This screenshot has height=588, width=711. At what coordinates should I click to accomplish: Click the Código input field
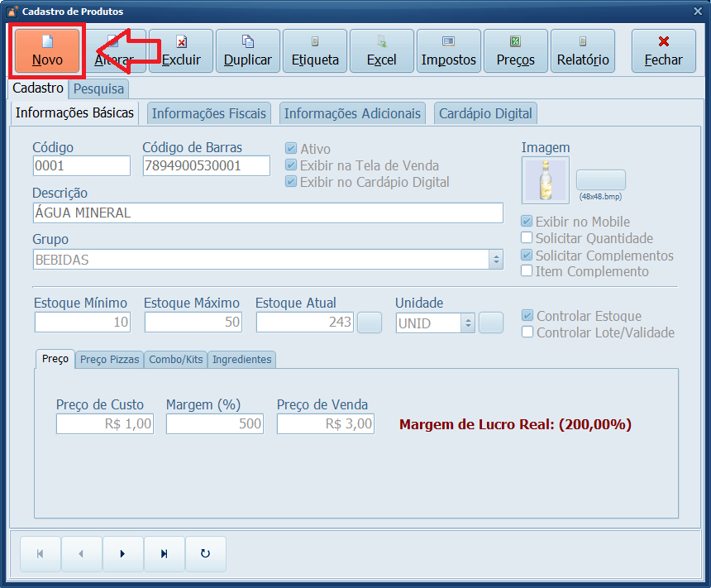pos(82,165)
